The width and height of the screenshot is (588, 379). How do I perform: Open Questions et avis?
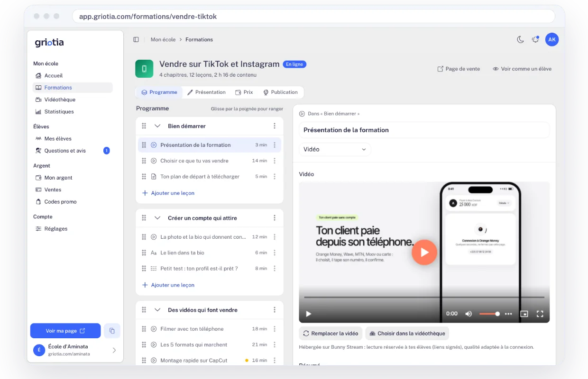click(x=73, y=151)
